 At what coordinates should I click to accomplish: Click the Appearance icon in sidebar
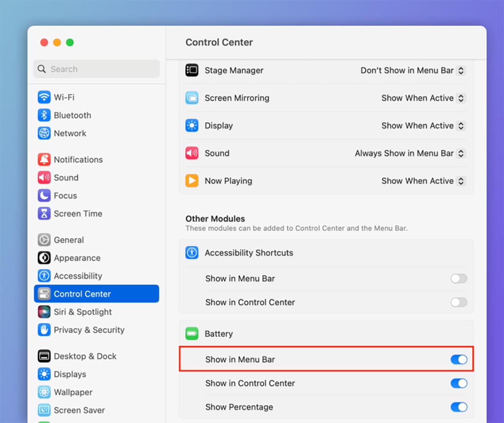44,258
